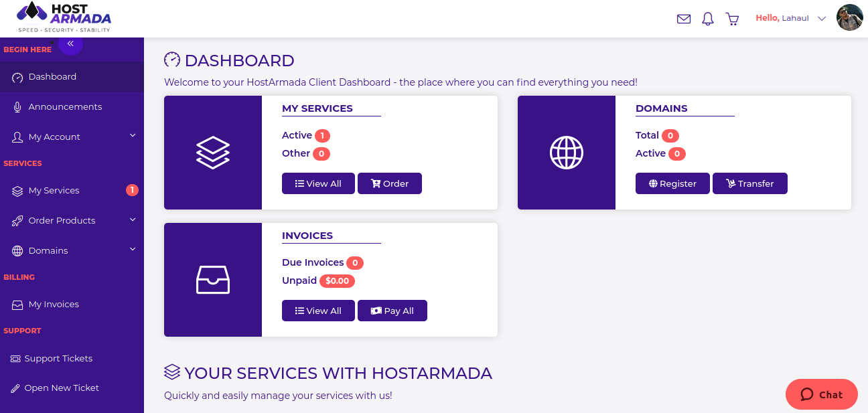The height and width of the screenshot is (413, 868).
Task: Open the Chat support widget
Action: [821, 394]
